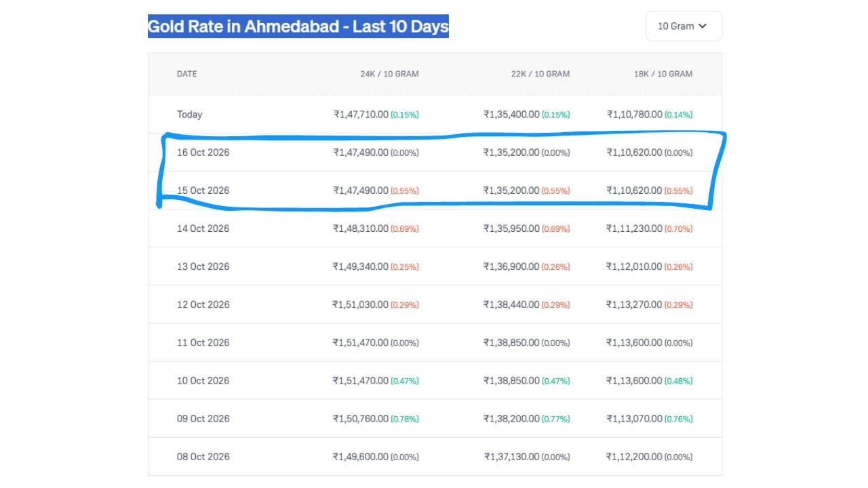The image size is (868, 488).
Task: Select the '12 Oct 2026' date cell
Action: 203,304
